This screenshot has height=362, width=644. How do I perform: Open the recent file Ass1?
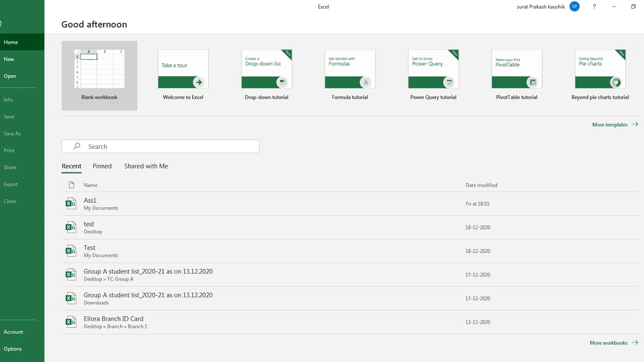point(350,204)
